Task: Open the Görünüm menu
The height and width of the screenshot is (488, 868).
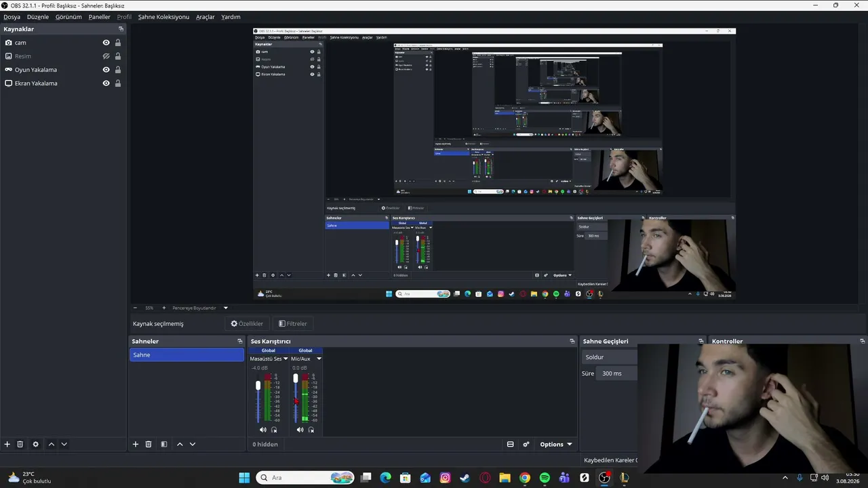Action: (68, 17)
